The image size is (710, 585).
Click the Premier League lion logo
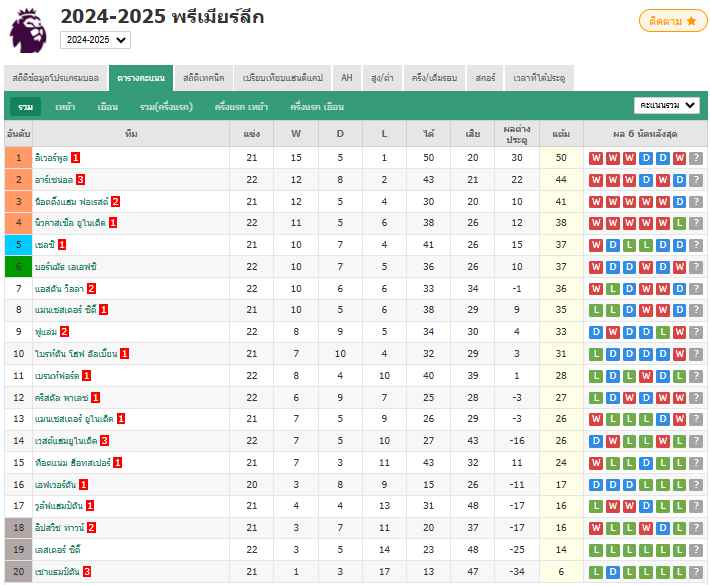point(28,30)
